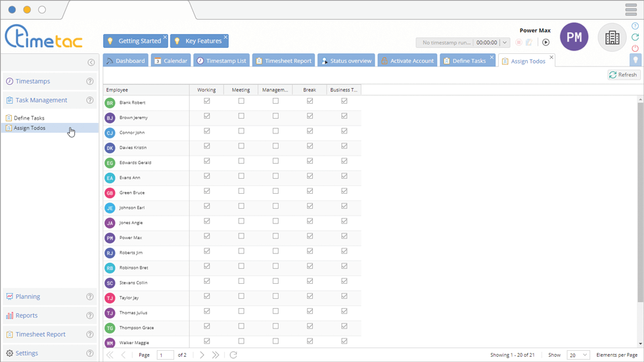Image resolution: width=644 pixels, height=362 pixels.
Task: Click the Refresh button
Action: [624, 75]
